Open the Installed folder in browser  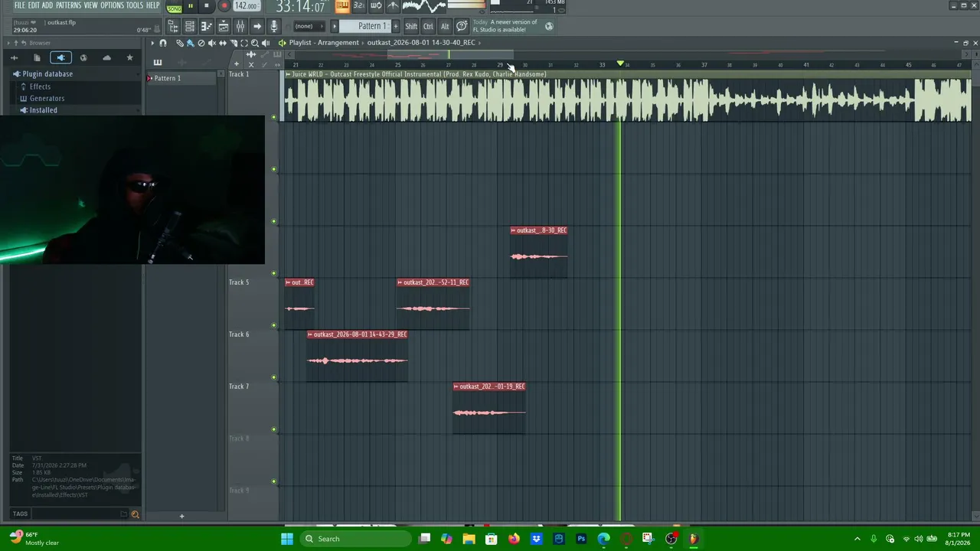click(43, 110)
